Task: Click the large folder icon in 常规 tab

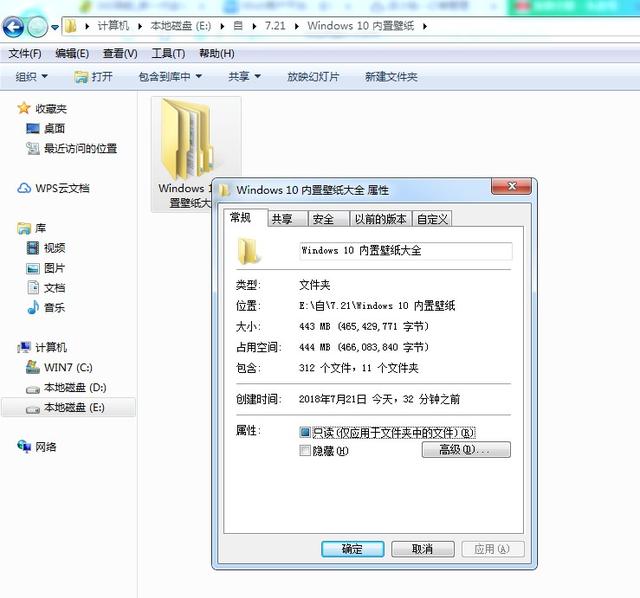Action: pos(249,251)
